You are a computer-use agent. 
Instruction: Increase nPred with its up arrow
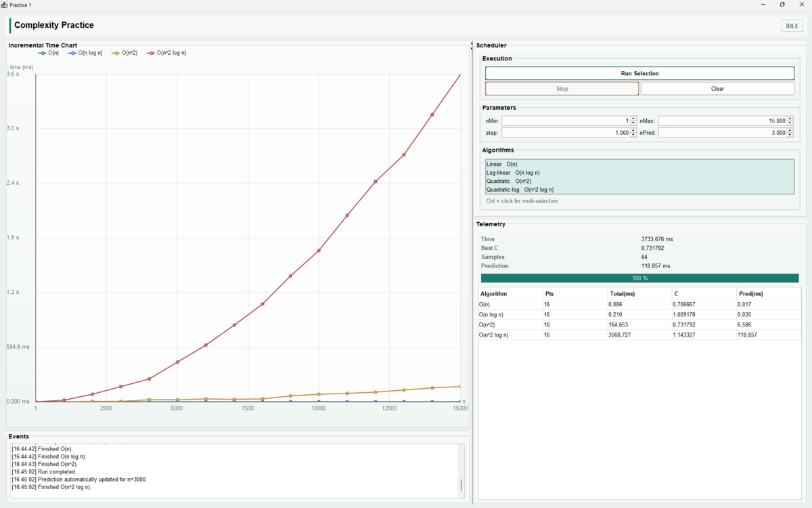click(x=790, y=131)
